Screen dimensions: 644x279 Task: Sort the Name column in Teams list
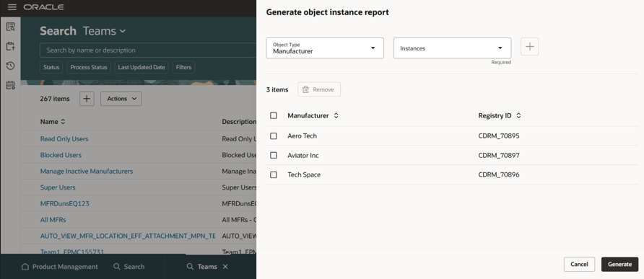point(63,122)
